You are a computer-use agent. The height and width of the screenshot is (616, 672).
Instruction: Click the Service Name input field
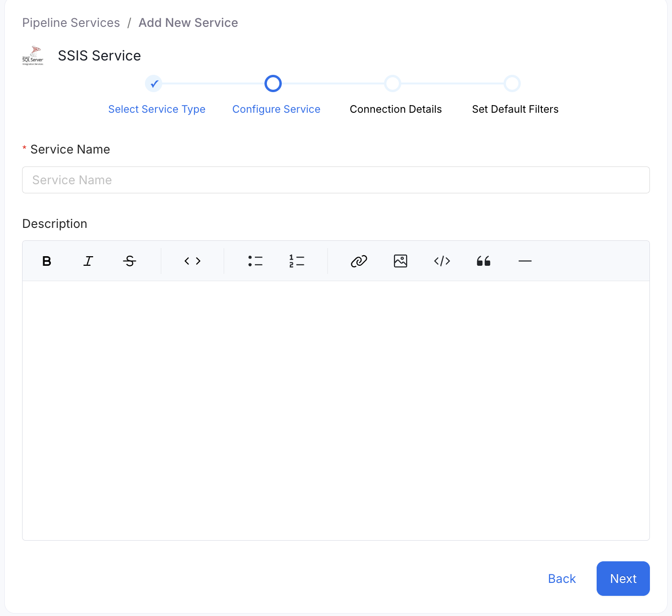pos(336,180)
